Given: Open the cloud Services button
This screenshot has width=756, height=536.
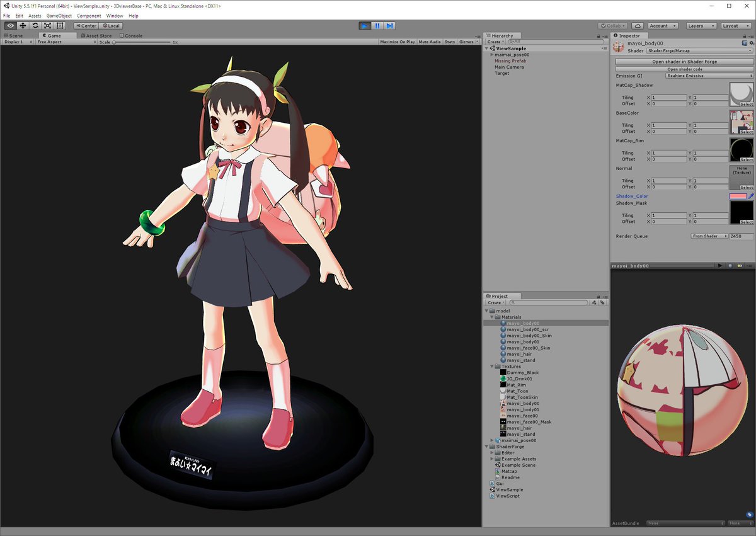Looking at the screenshot, I should (x=638, y=26).
